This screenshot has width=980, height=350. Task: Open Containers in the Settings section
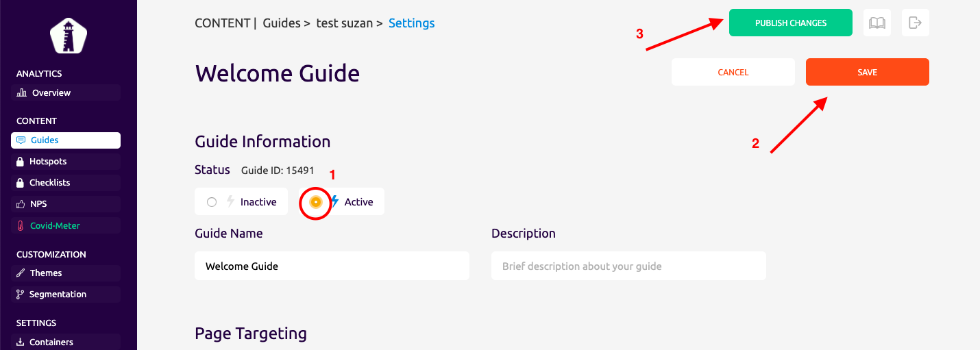[x=66, y=342]
